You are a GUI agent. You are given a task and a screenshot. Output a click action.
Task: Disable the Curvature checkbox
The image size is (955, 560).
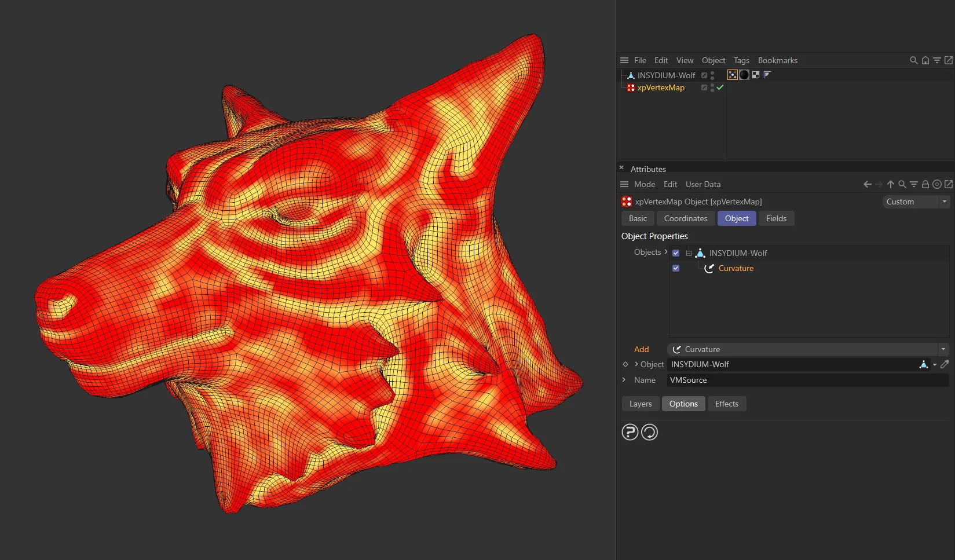tap(675, 268)
